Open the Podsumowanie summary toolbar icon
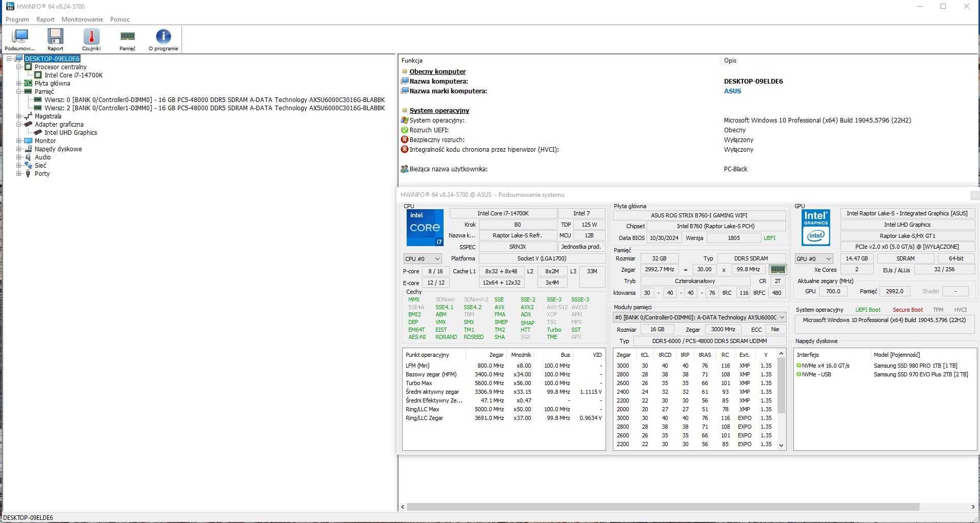This screenshot has height=523, width=980. tap(20, 39)
